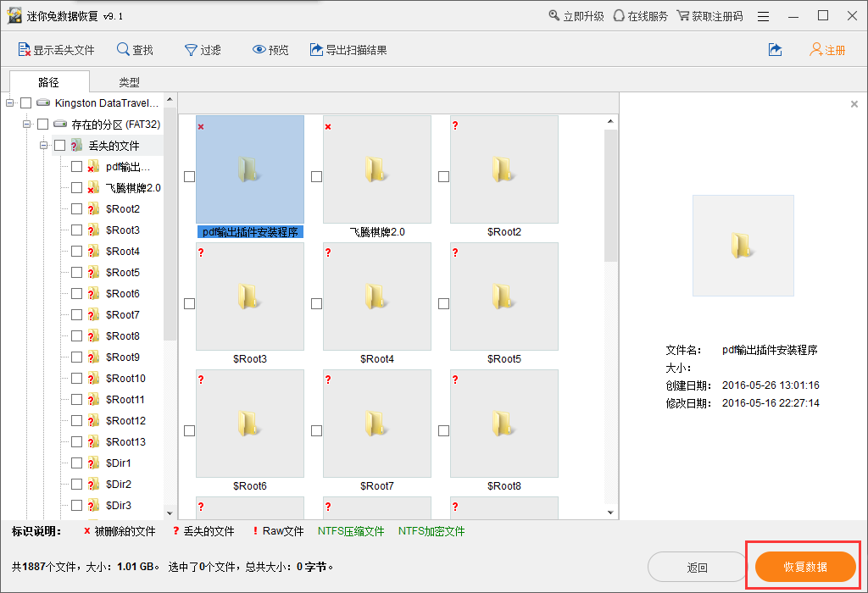Collapse the 存在的分区 (FAT32) node
868x593 pixels.
pyautogui.click(x=26, y=124)
